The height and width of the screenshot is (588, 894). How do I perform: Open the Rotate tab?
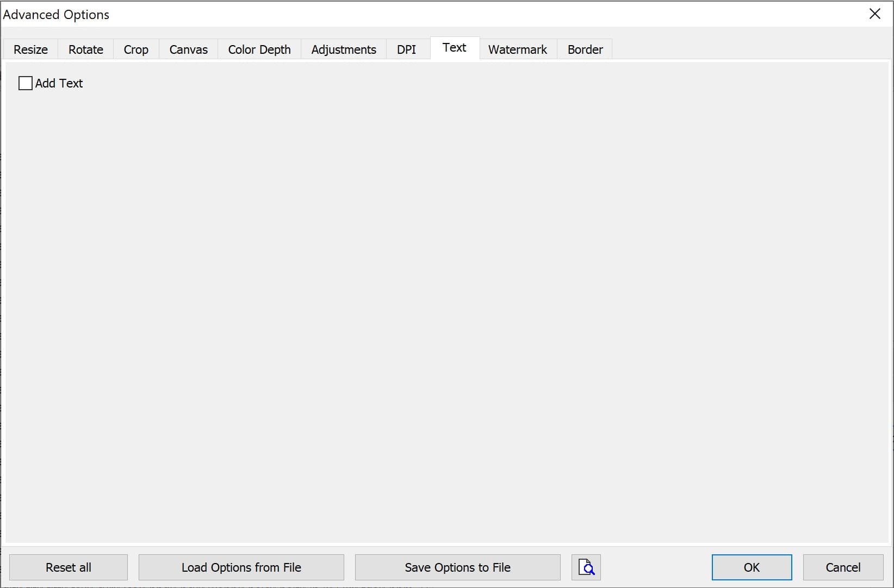(x=85, y=49)
